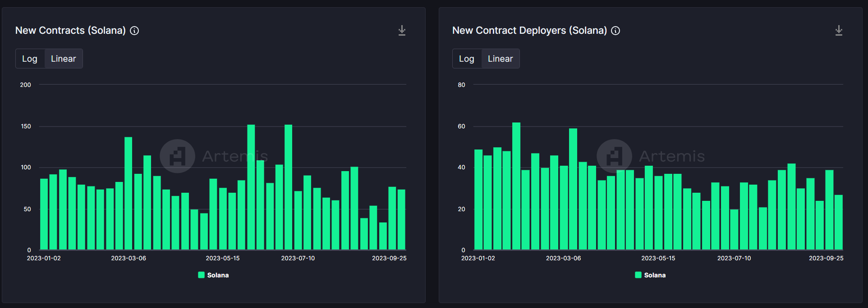
Task: Click the 150 y-axis label in New Contracts
Action: point(26,127)
